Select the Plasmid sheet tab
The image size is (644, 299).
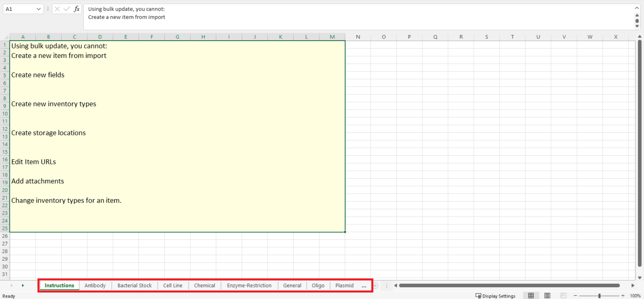pyautogui.click(x=344, y=285)
